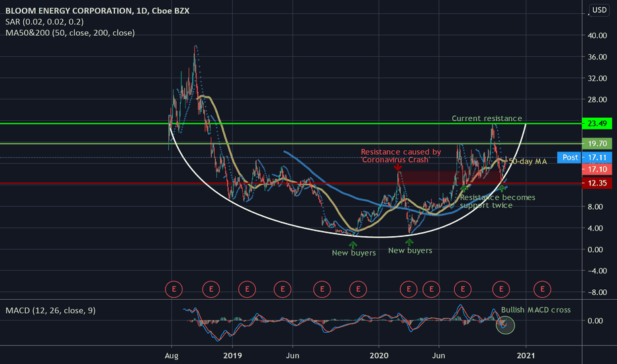617x364 pixels.
Task: Select the left New buyers annotation text
Action: pos(354,253)
